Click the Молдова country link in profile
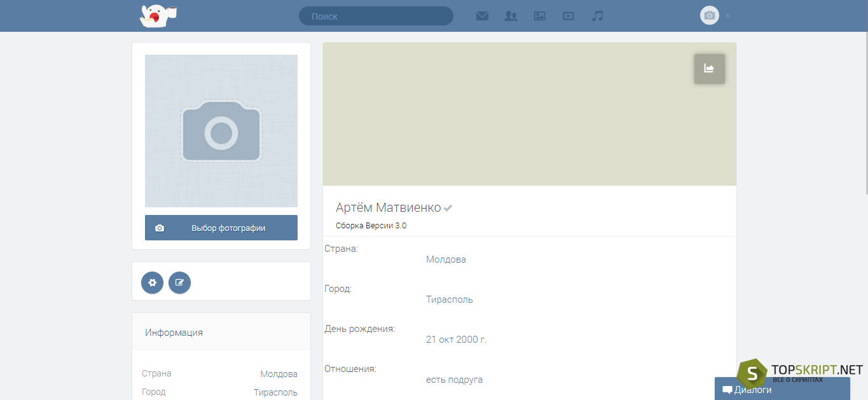Viewport: 868px width, 400px height. (446, 259)
